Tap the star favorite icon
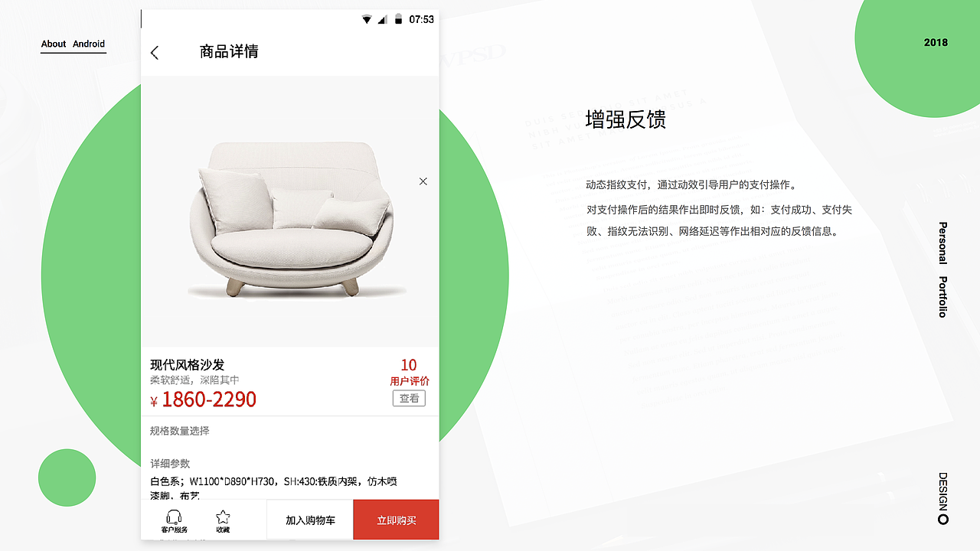Viewport: 980px width, 551px height. tap(223, 517)
